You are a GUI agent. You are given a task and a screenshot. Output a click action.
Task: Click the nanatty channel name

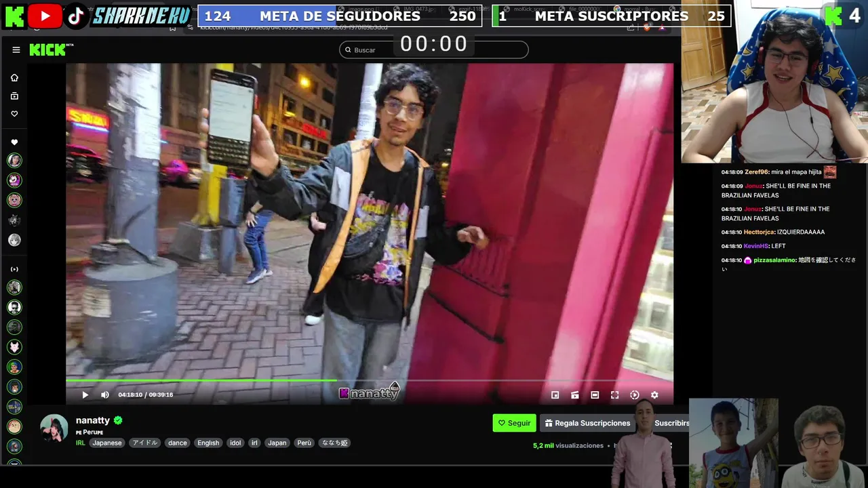93,420
